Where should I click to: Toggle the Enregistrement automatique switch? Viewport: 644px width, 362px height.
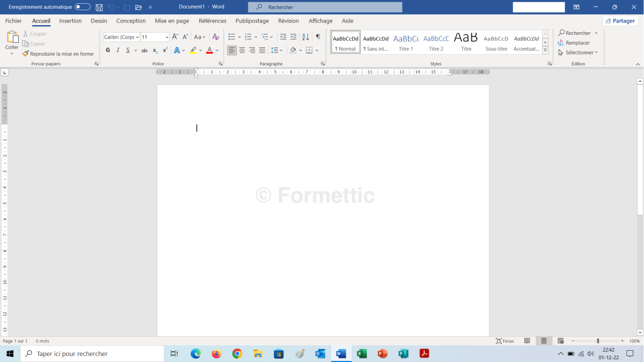pyautogui.click(x=83, y=7)
